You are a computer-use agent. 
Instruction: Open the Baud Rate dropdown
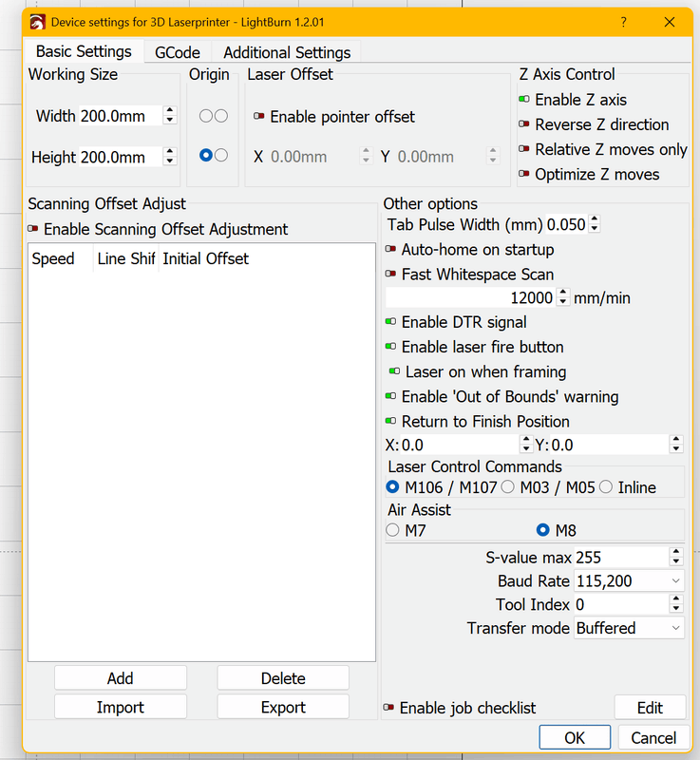pos(629,580)
